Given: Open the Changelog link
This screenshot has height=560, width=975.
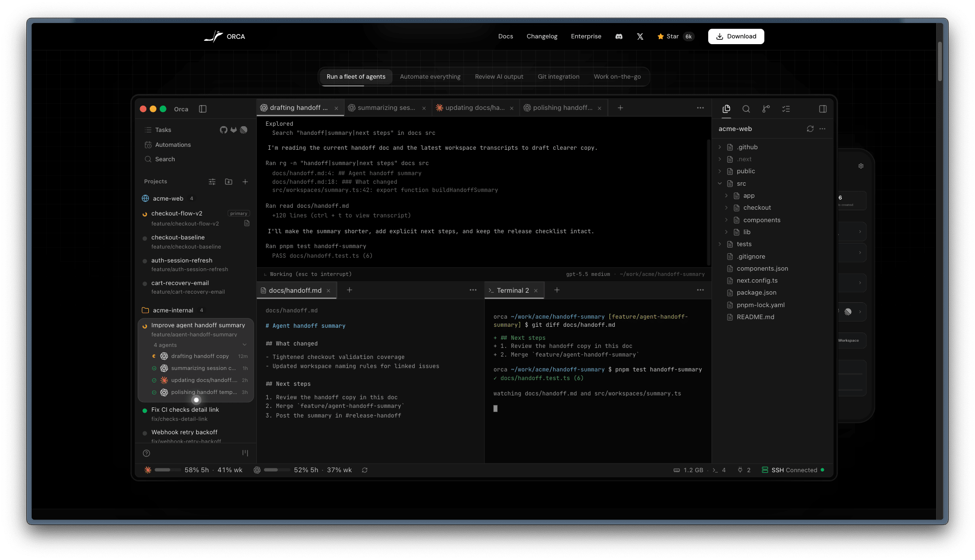Looking at the screenshot, I should pos(542,36).
